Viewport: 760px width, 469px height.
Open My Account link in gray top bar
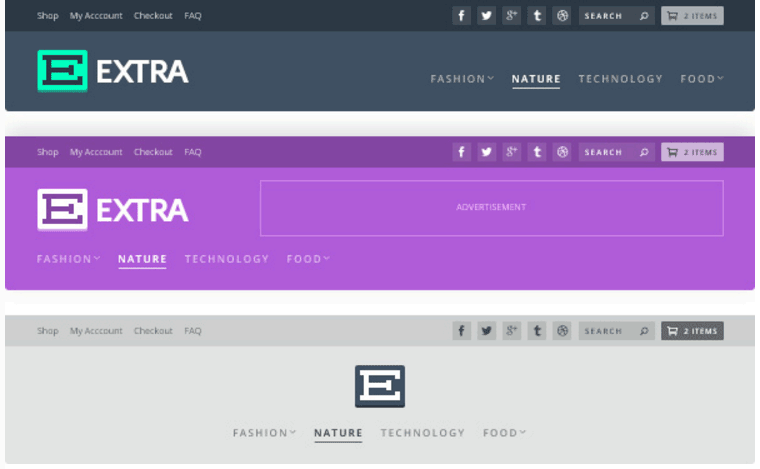tap(96, 331)
